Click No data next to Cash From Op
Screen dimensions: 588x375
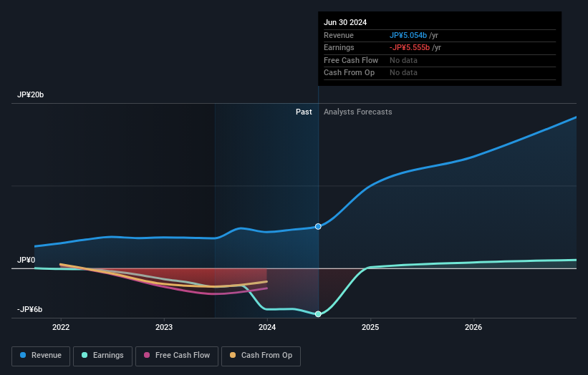pyautogui.click(x=403, y=73)
